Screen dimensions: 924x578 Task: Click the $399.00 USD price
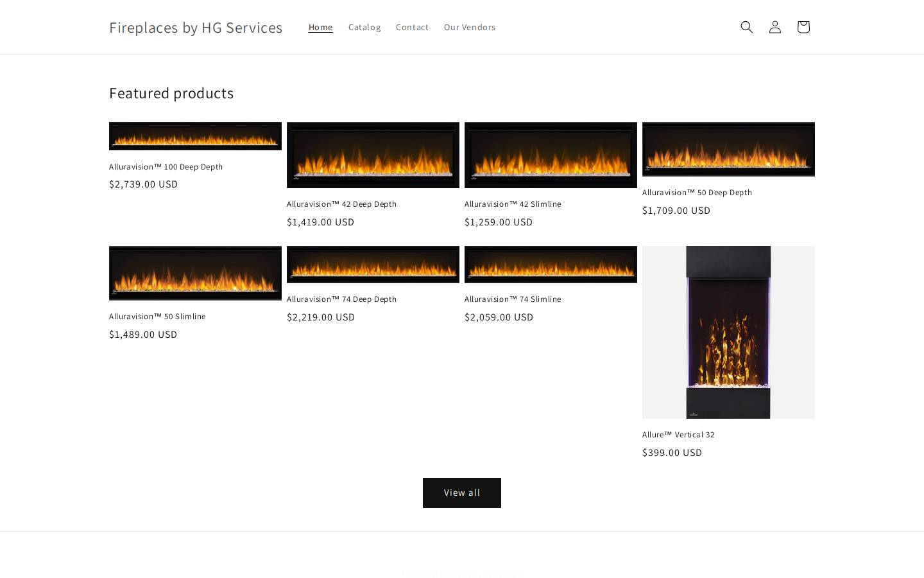[x=672, y=453]
